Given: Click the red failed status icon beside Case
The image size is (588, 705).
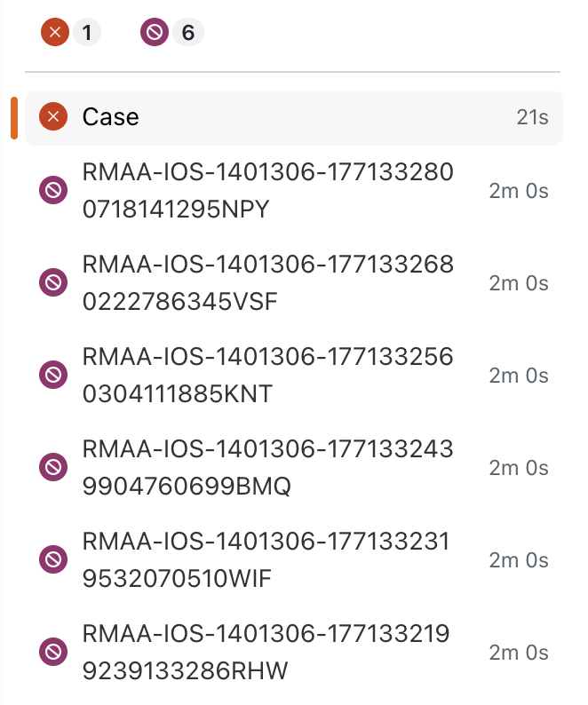Looking at the screenshot, I should coord(53,116).
